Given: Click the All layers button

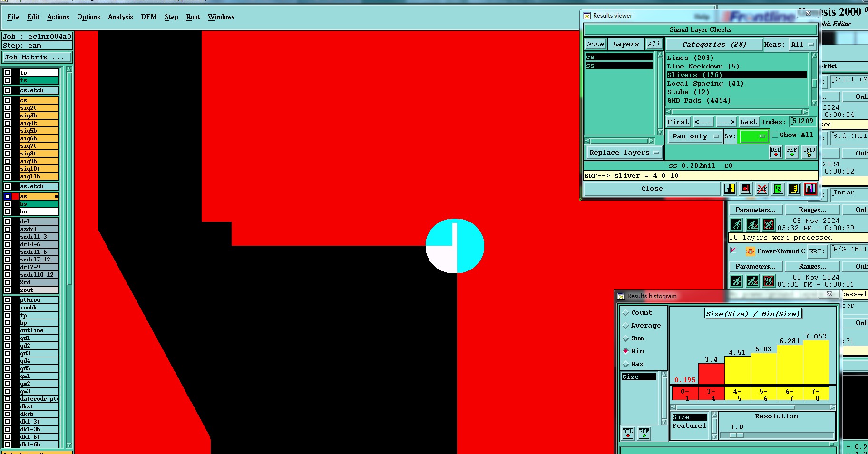Looking at the screenshot, I should tap(654, 44).
